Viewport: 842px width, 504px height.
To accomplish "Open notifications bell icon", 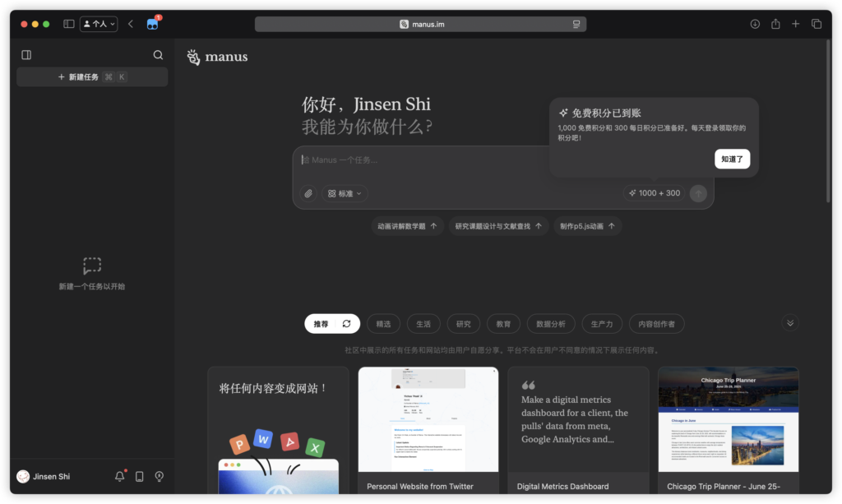I will pyautogui.click(x=120, y=476).
